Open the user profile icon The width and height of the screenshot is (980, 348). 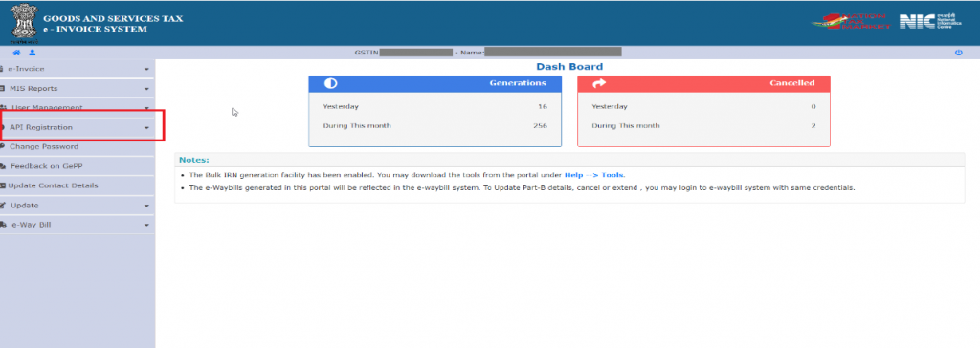[32, 54]
